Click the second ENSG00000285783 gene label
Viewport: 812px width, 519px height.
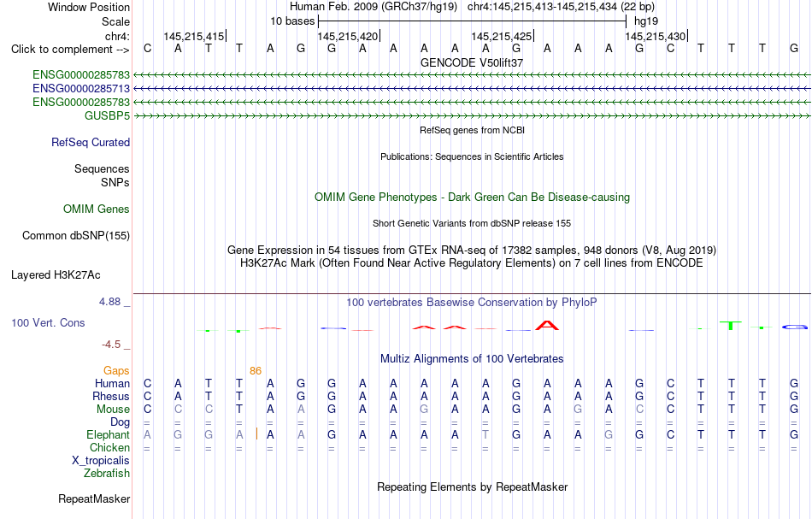pos(81,103)
